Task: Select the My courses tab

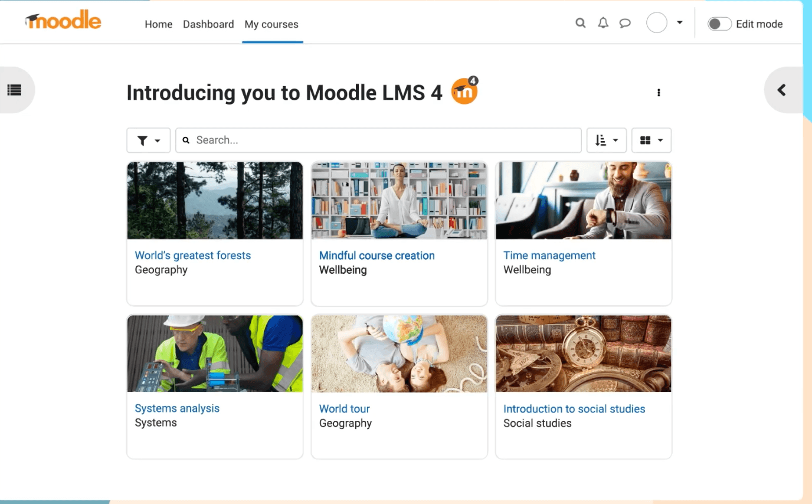Action: point(271,24)
